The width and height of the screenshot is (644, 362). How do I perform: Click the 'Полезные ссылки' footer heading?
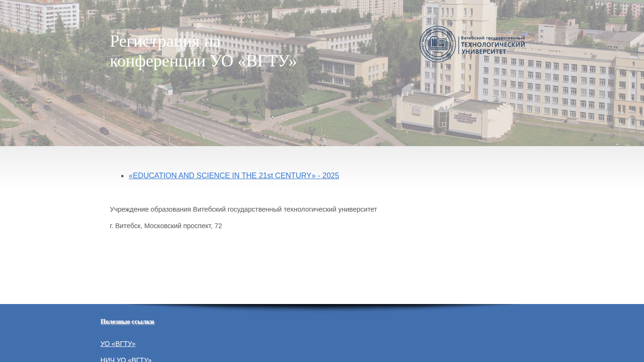(127, 321)
